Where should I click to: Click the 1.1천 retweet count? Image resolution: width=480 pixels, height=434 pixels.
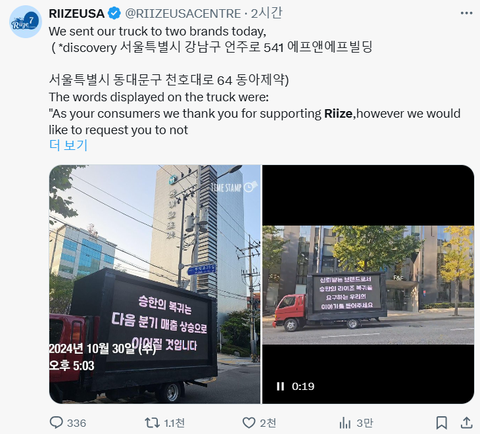coord(174,423)
